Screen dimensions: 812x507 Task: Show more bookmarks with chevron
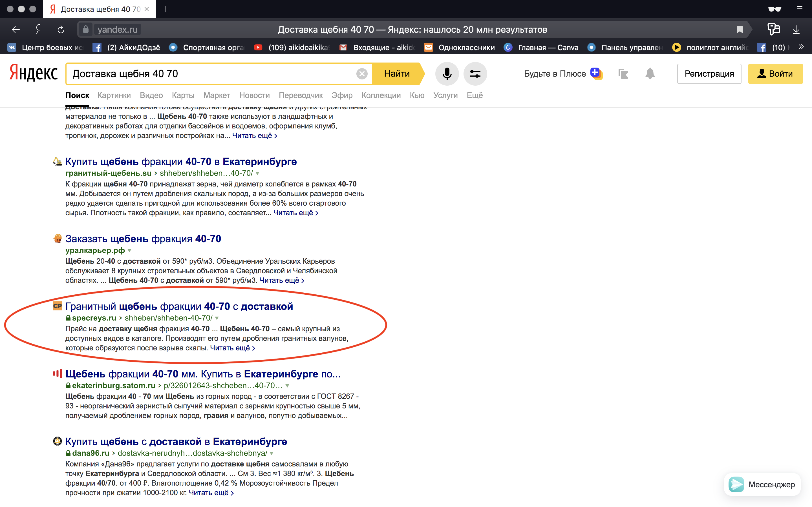[x=801, y=47]
